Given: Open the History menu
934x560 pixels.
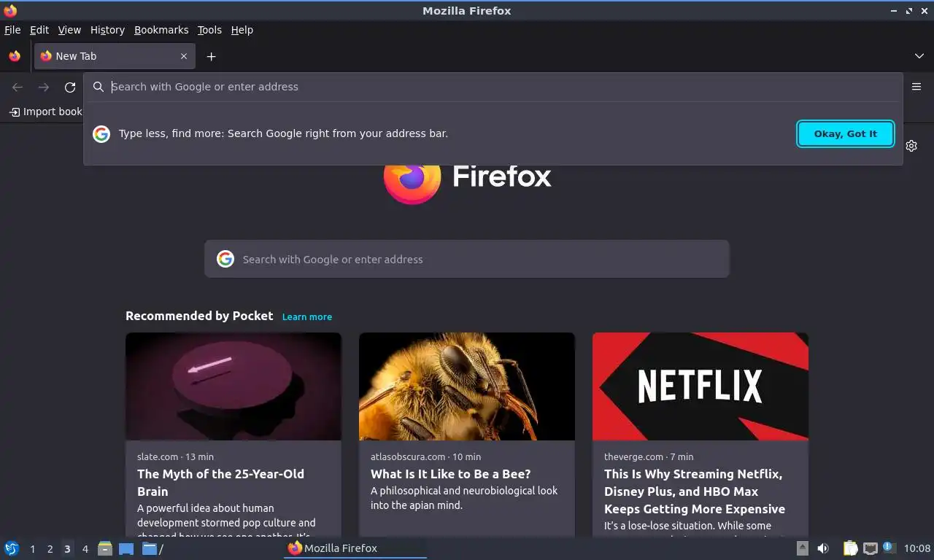Looking at the screenshot, I should click(107, 30).
